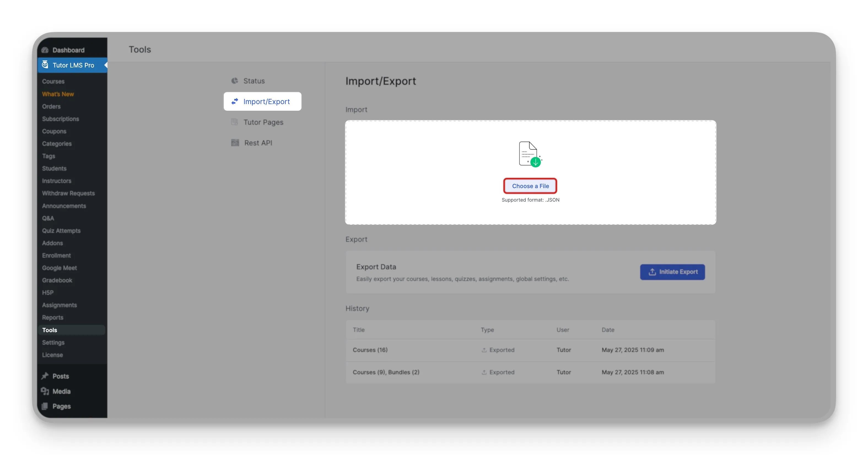Viewport: 868px width, 455px height.
Task: Click the "Export Data" heading
Action: [x=376, y=267]
